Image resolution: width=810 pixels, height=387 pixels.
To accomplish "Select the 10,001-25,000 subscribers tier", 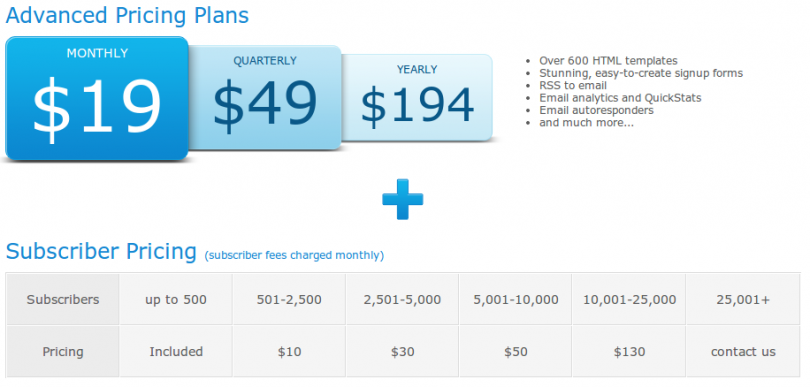I will point(629,300).
